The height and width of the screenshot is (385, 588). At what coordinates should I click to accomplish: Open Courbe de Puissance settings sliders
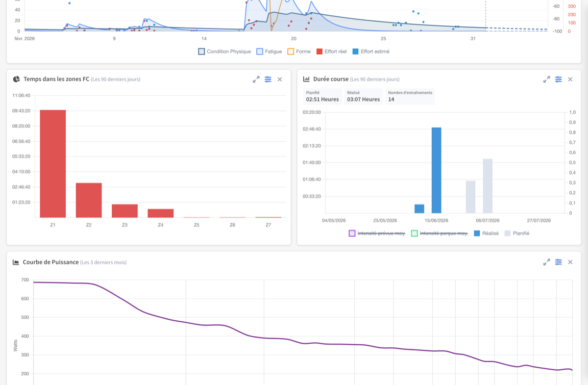pyautogui.click(x=558, y=262)
